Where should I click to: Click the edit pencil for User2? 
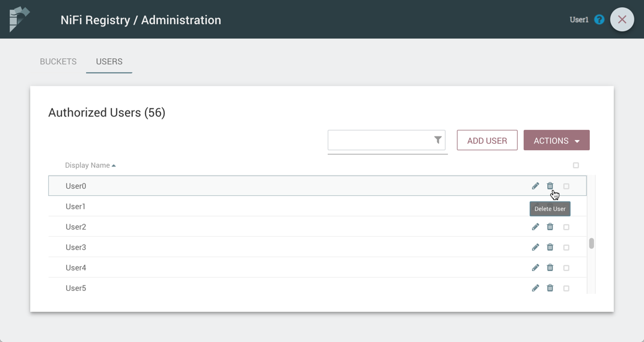(x=535, y=227)
